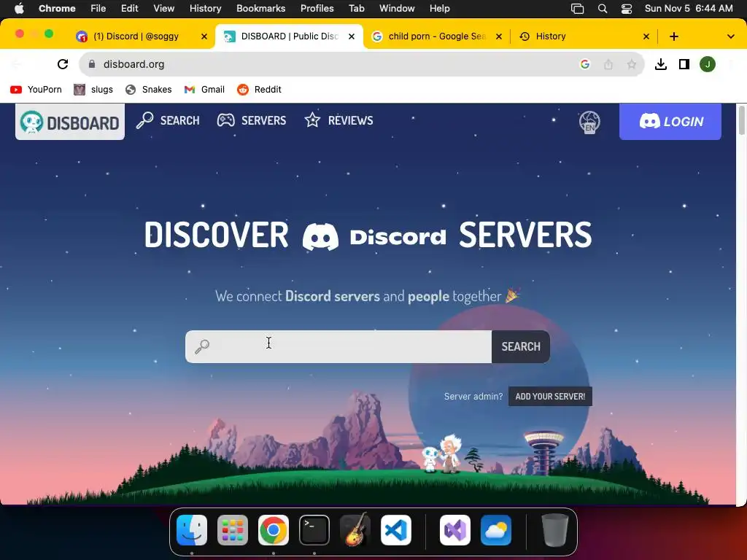Open the Help menu

(440, 9)
